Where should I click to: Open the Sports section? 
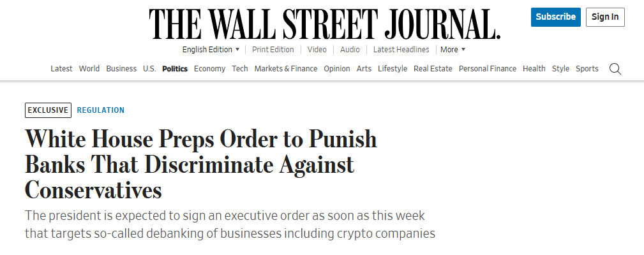(587, 69)
